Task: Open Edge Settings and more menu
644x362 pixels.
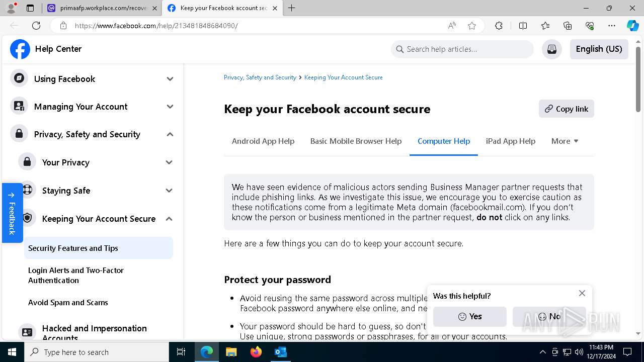Action: click(612, 26)
